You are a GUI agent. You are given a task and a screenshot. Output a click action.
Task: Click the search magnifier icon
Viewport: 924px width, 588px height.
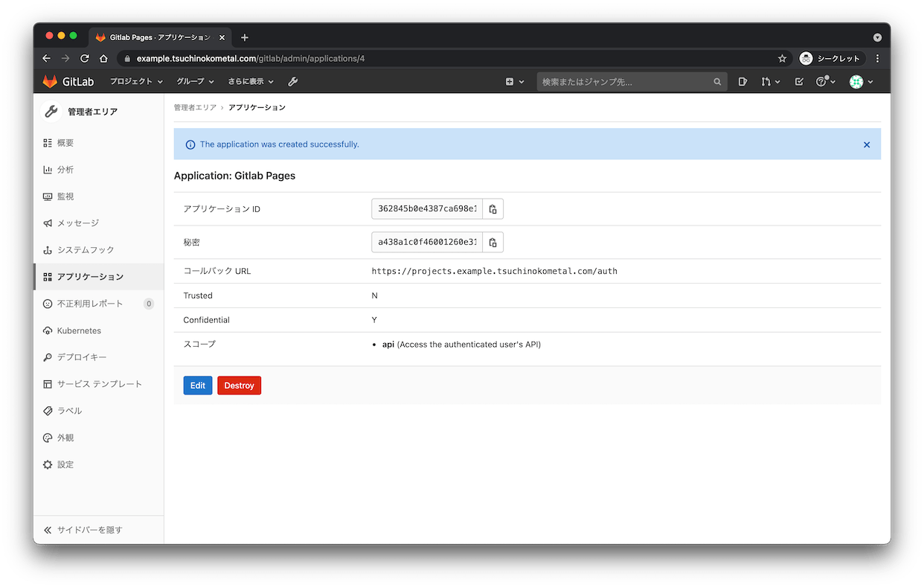(x=716, y=82)
